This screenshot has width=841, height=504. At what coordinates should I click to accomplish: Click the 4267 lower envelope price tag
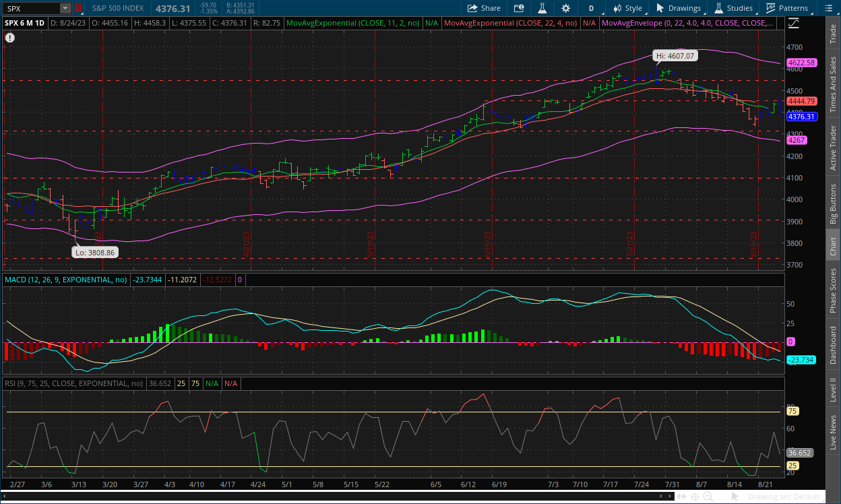pyautogui.click(x=797, y=140)
